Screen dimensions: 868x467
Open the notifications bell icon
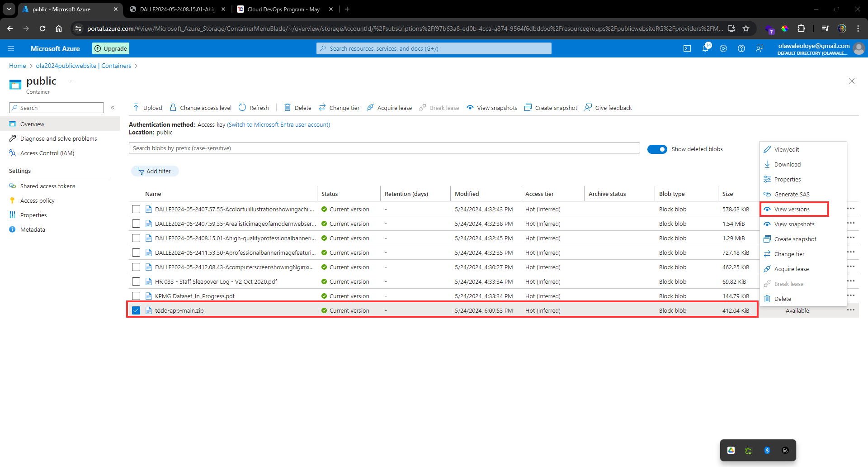coord(705,48)
